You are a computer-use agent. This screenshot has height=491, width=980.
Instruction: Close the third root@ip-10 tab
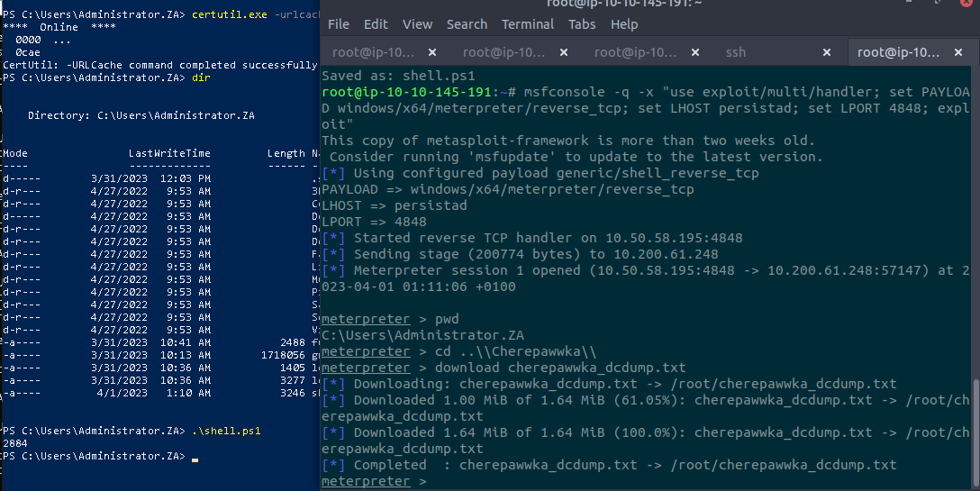(695, 52)
